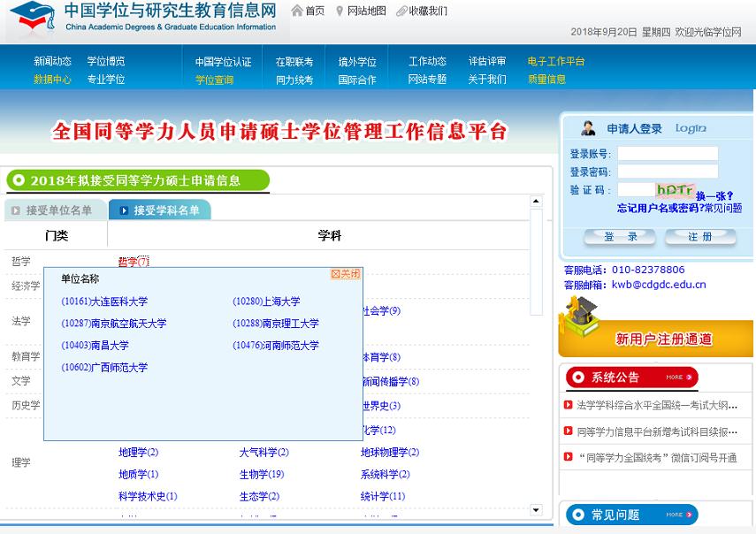Click the 新用户注册通道 banner
The width and height of the screenshot is (756, 534).
tap(657, 327)
